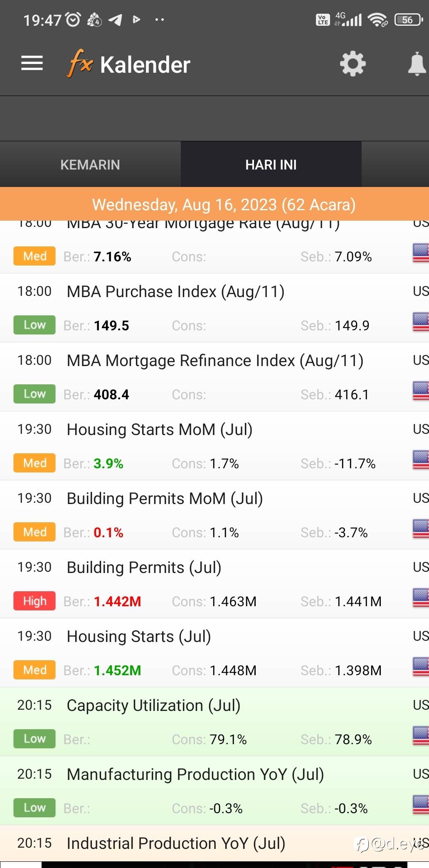The width and height of the screenshot is (429, 868).
Task: Expand the MBA Mortgage Refinance Index row
Action: (x=214, y=377)
